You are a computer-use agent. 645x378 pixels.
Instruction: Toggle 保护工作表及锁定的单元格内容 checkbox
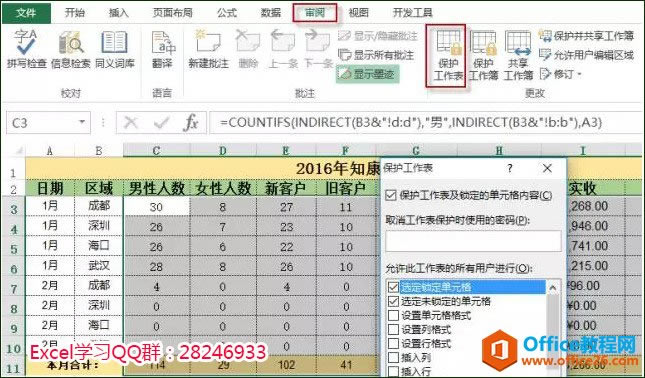[391, 195]
